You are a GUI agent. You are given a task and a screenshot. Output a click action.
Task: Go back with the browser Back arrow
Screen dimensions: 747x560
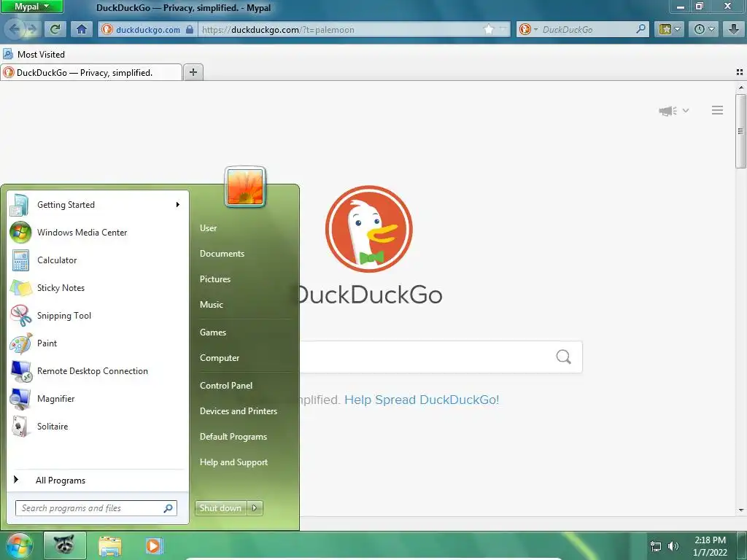coord(15,29)
